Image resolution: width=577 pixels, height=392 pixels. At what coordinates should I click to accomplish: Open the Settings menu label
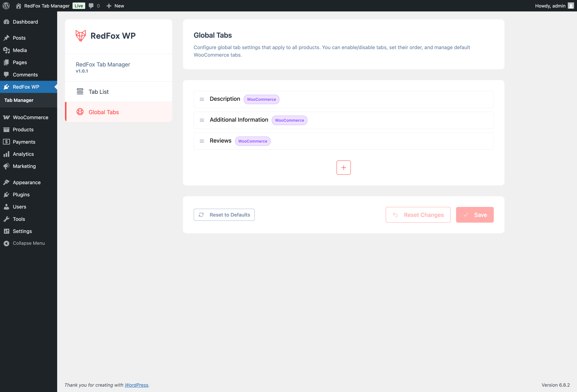click(22, 231)
